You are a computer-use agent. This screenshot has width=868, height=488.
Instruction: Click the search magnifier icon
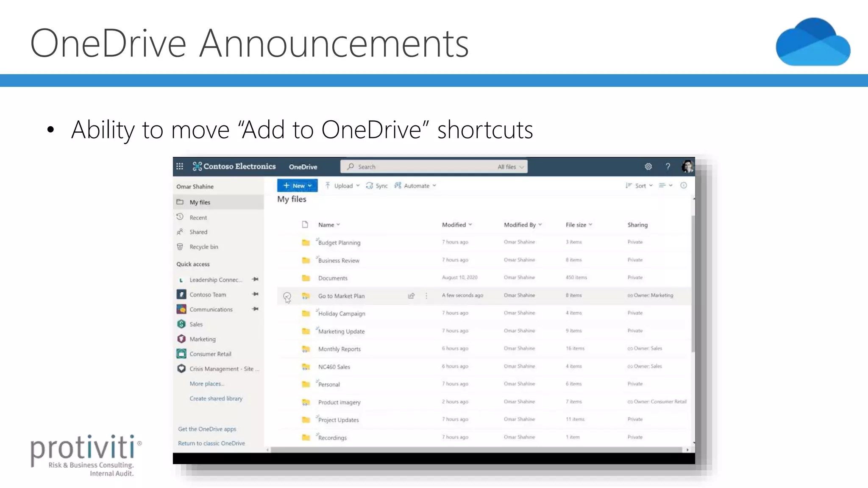351,166
